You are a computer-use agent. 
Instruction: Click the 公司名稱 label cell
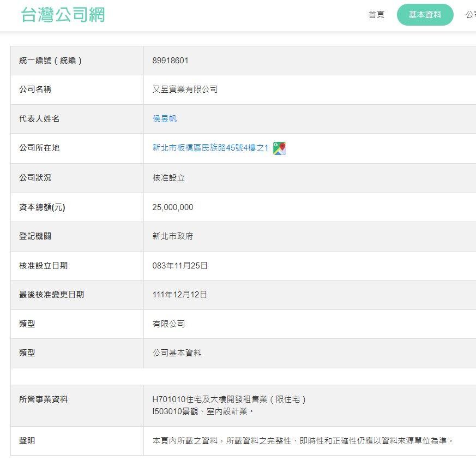[77, 89]
